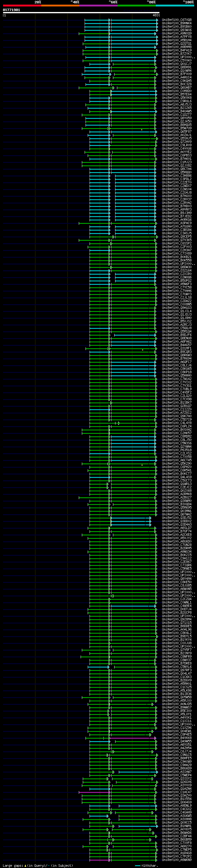Select the UniRef100_C5Y0K0 label
The height and width of the screenshot is (868, 197).
[176, 60]
